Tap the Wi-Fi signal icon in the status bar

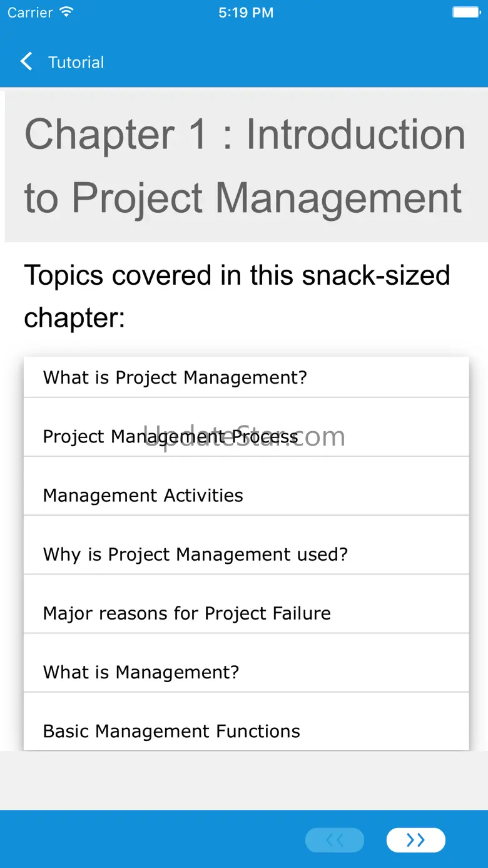(66, 13)
